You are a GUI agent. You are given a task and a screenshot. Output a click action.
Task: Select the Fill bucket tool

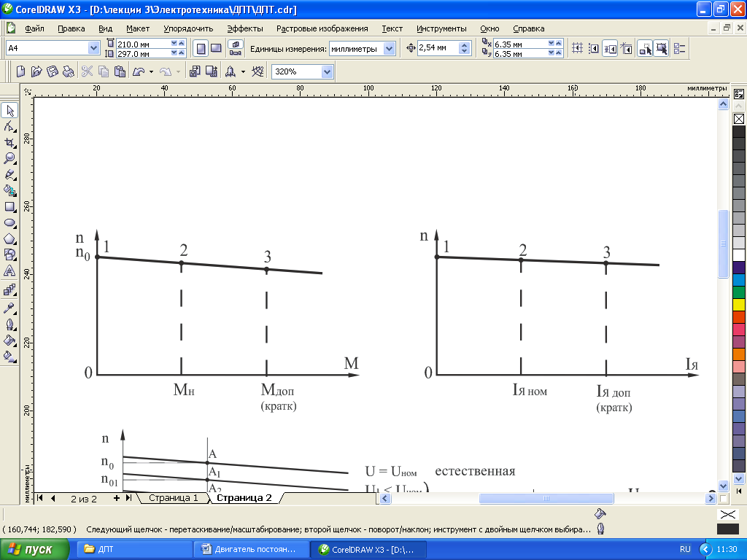pos(9,341)
